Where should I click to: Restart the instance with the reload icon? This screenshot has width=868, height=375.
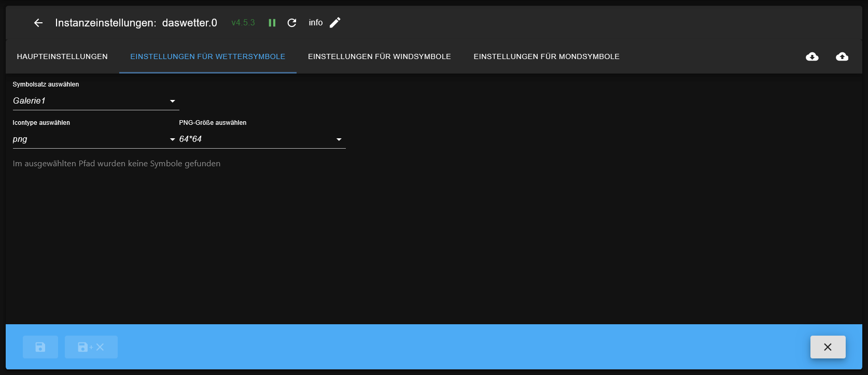click(x=292, y=23)
